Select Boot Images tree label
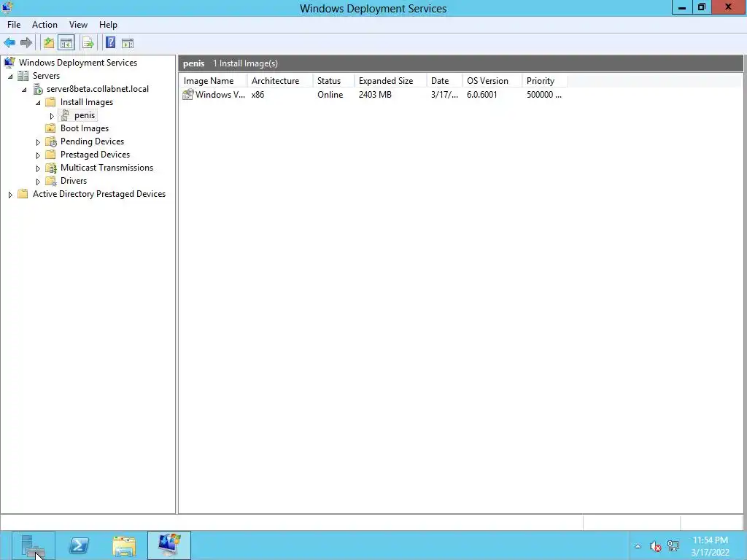Viewport: 747px width, 560px height. pos(85,128)
